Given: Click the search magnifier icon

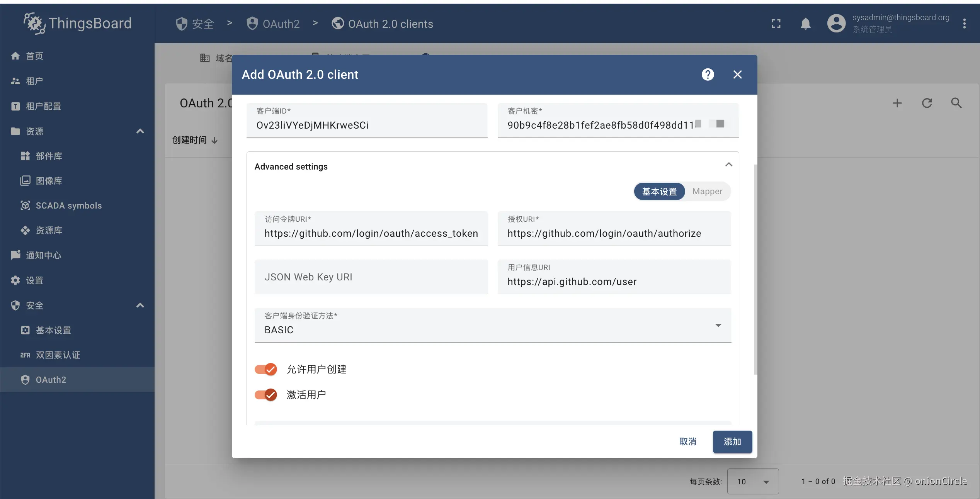Looking at the screenshot, I should click(x=956, y=103).
